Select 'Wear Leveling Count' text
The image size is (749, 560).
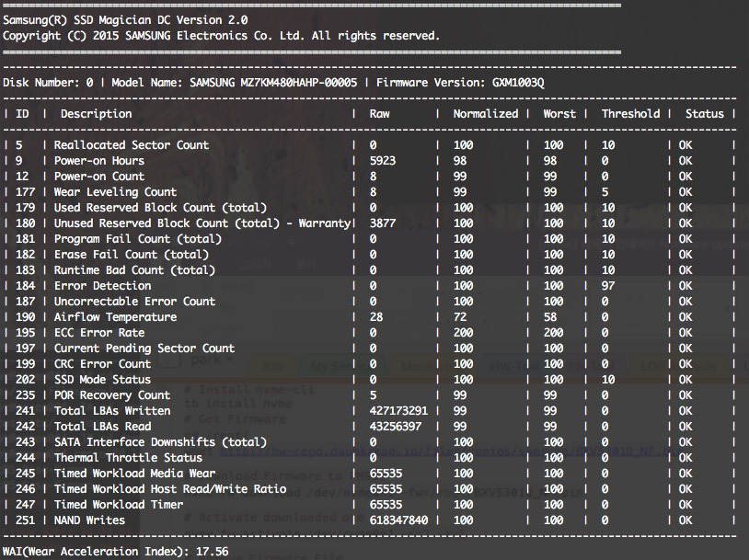[115, 192]
